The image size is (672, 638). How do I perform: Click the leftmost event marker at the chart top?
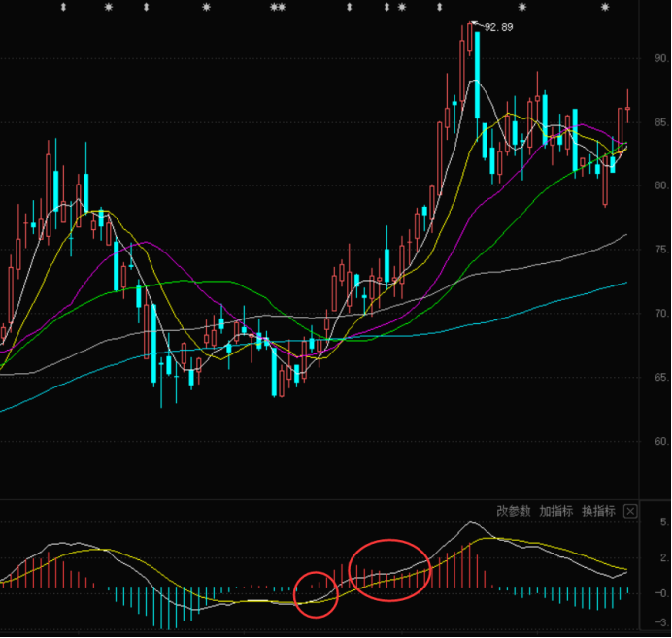pos(64,8)
